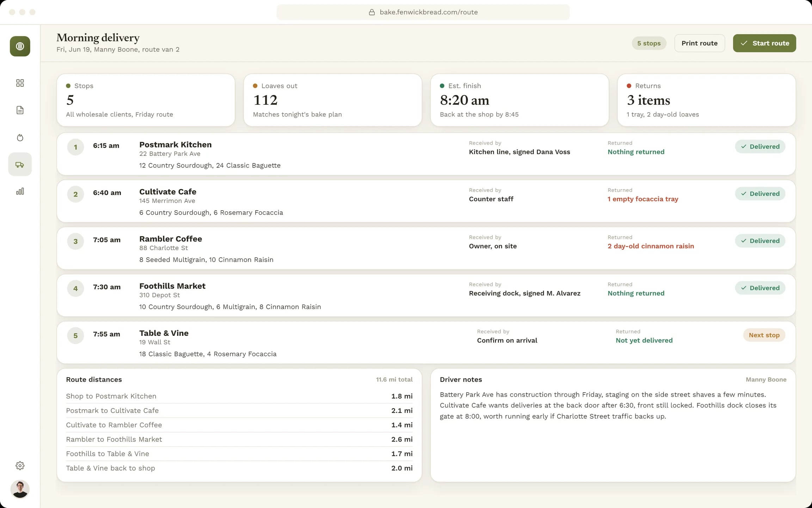
Task: Click the Next stop badge for Table & Vine
Action: (x=764, y=335)
